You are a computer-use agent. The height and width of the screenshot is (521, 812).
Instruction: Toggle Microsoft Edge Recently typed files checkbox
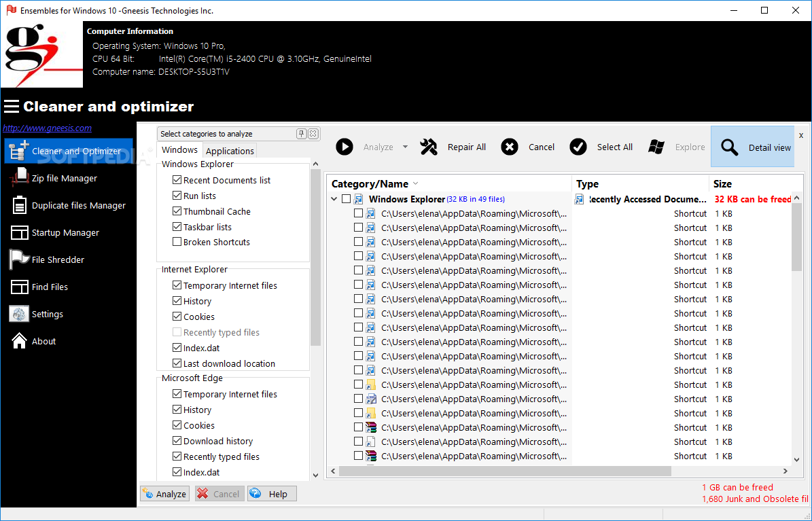point(177,456)
